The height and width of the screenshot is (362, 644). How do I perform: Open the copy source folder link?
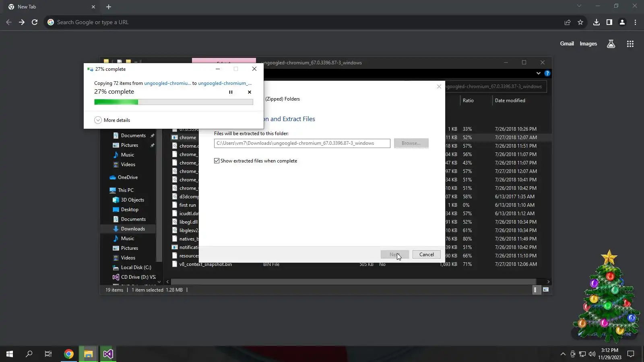167,83
